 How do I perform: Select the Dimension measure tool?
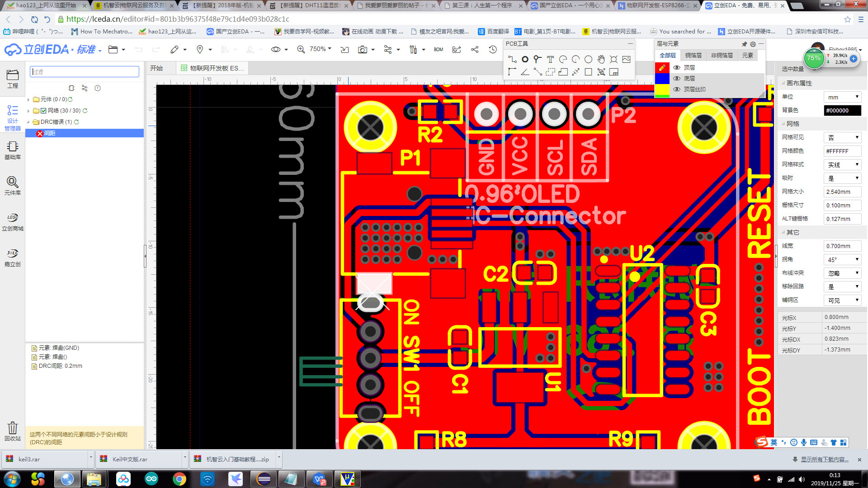click(x=576, y=72)
